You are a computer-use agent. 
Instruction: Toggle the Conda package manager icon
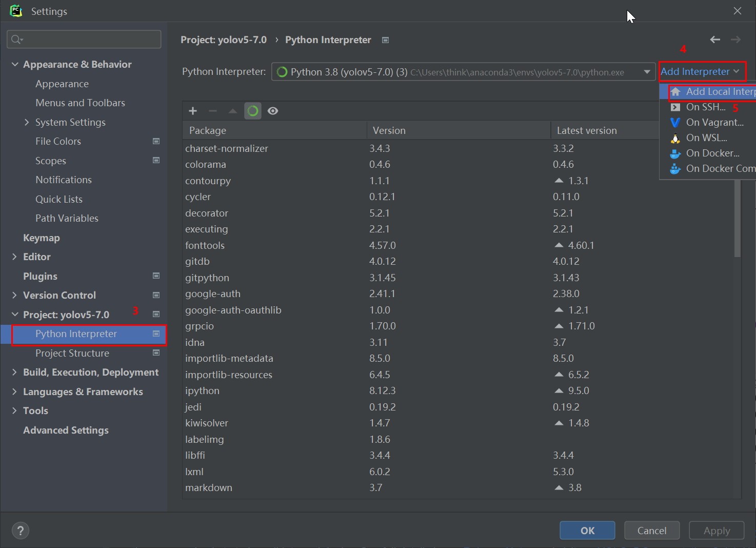[x=252, y=111]
